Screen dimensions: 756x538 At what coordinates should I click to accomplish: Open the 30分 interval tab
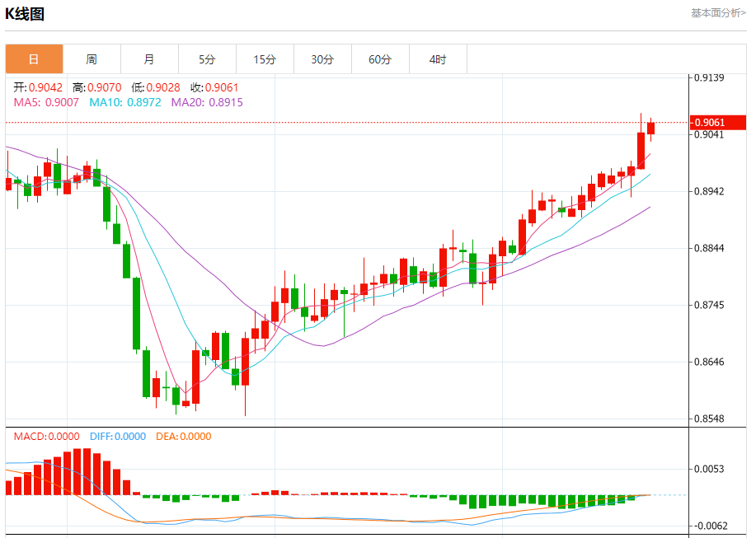322,59
